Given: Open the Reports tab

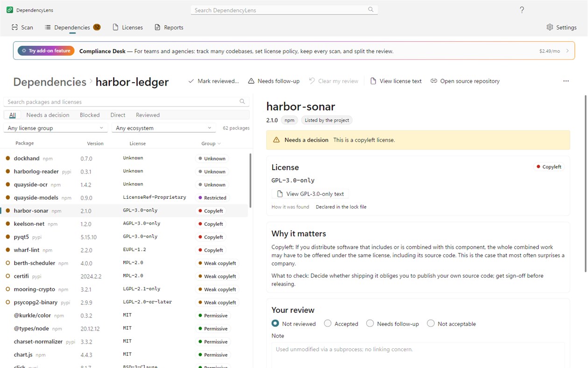Looking at the screenshot, I should coord(169,27).
